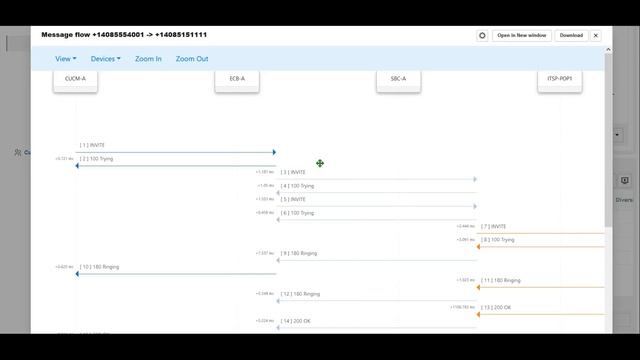This screenshot has height=360, width=640.
Task: Select the ITSP-POP1 device box
Action: tap(560, 81)
